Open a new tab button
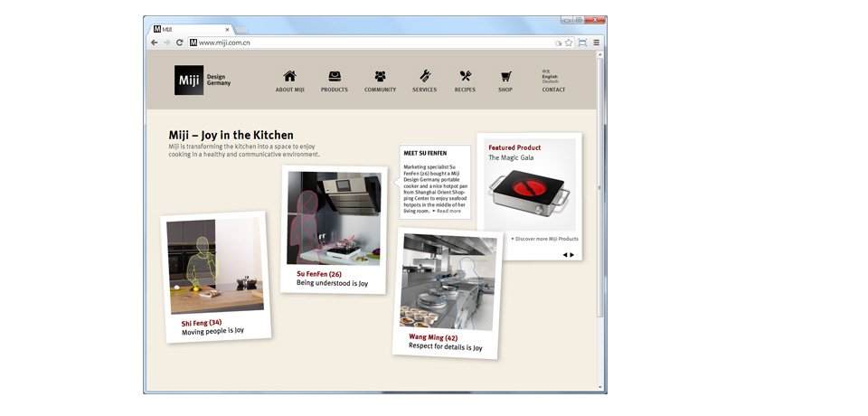 point(242,30)
